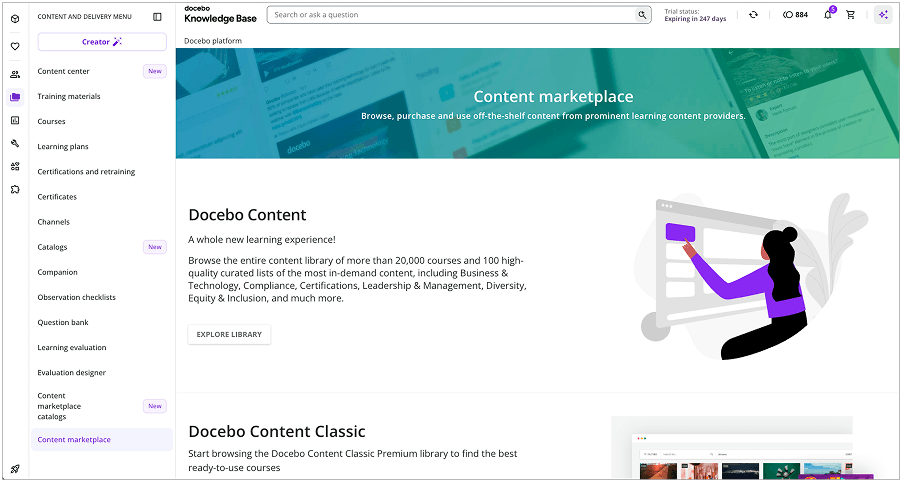Click the Docebo Content Classic library thumbnail
This screenshot has height=482, width=902.
click(x=732, y=447)
